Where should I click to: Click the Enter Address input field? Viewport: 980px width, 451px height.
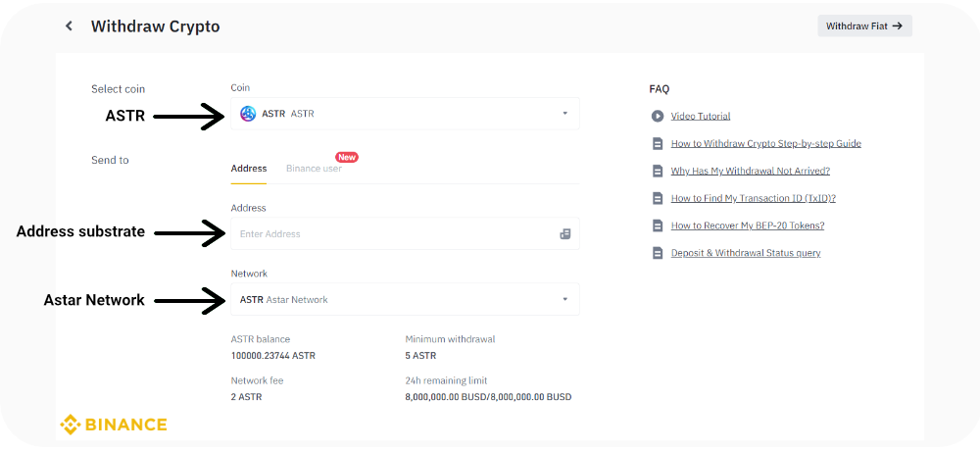tap(392, 234)
